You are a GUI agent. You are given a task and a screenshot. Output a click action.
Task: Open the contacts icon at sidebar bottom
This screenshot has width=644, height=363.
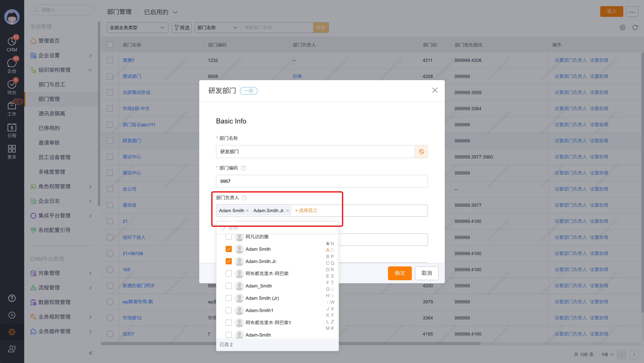pyautogui.click(x=12, y=348)
